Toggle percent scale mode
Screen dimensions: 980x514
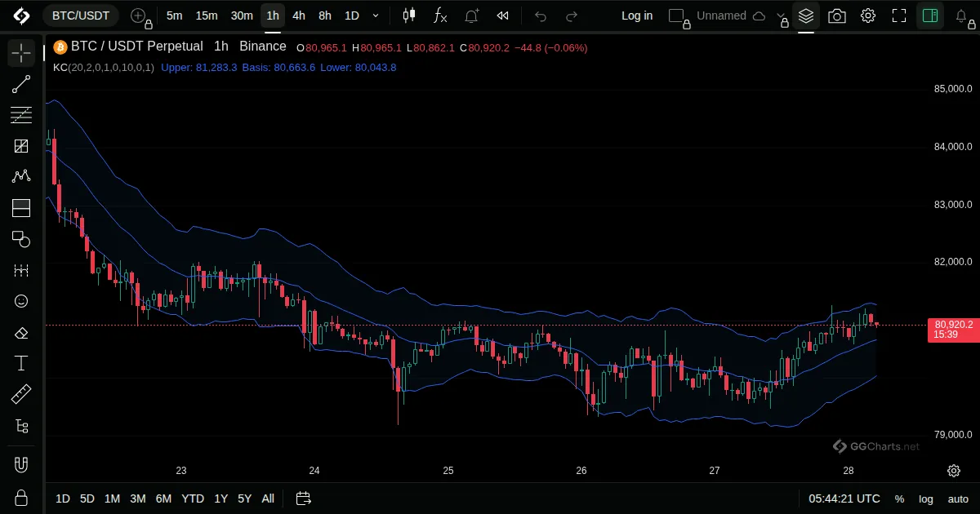pyautogui.click(x=899, y=498)
